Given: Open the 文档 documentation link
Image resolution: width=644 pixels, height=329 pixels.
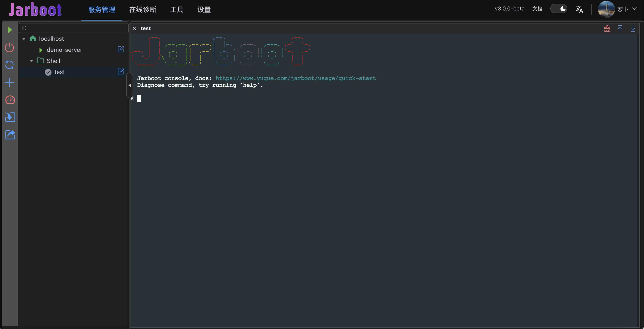Looking at the screenshot, I should tap(537, 9).
